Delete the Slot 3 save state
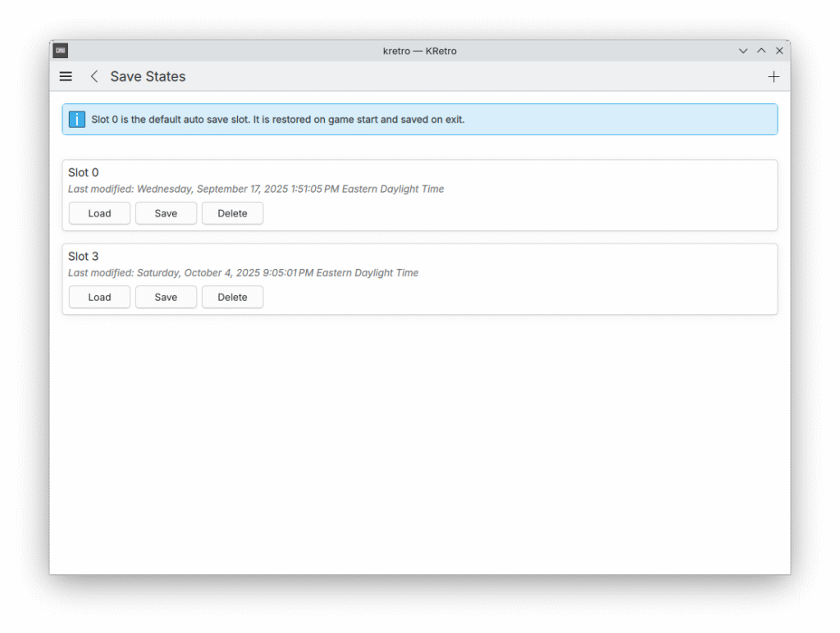This screenshot has width=840, height=633. [232, 297]
